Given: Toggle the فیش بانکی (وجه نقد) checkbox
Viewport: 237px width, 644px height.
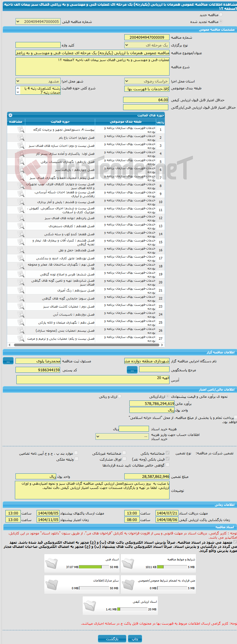Looking at the screenshot, I should coord(167,459).
